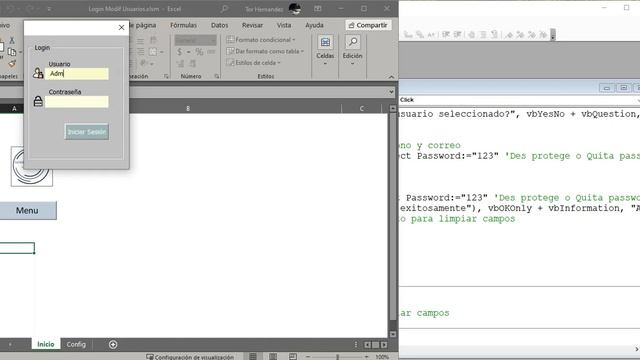Click Configuración de visualización in status bar
640x360 pixels.
(190, 357)
